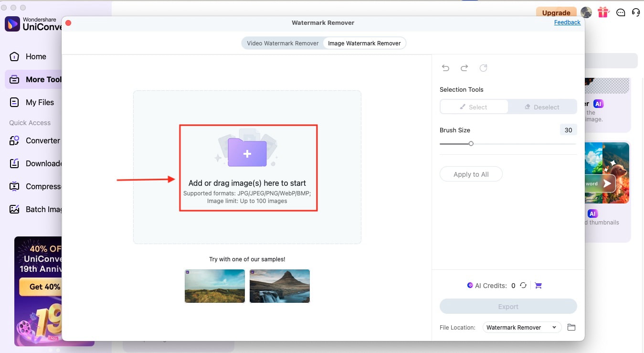This screenshot has height=353, width=644.
Task: Click the Home sidebar icon
Action: coord(14,56)
